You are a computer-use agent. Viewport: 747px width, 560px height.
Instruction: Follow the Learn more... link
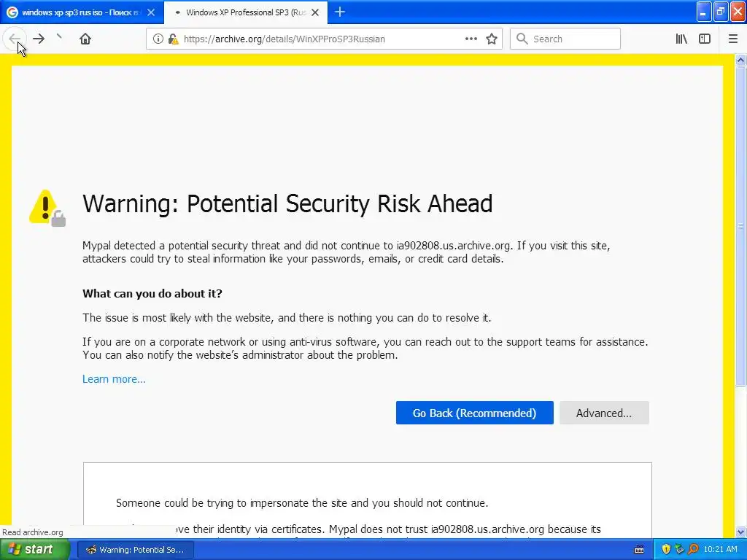114,379
